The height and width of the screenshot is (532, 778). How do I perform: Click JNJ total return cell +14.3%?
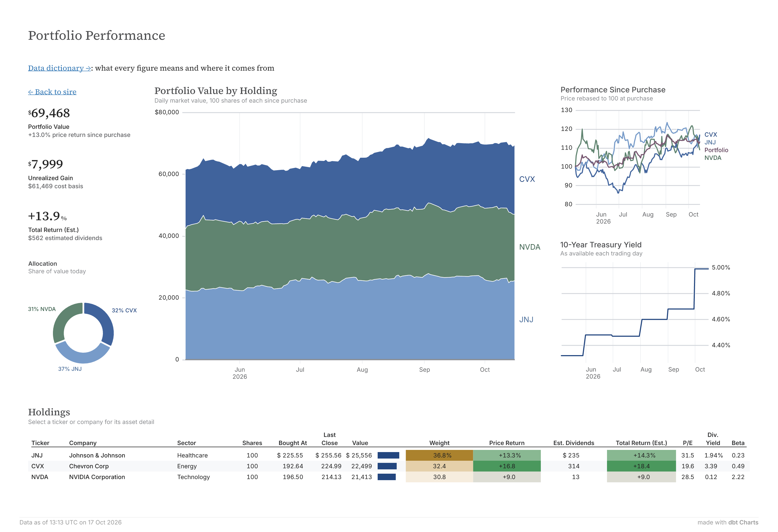(x=641, y=455)
